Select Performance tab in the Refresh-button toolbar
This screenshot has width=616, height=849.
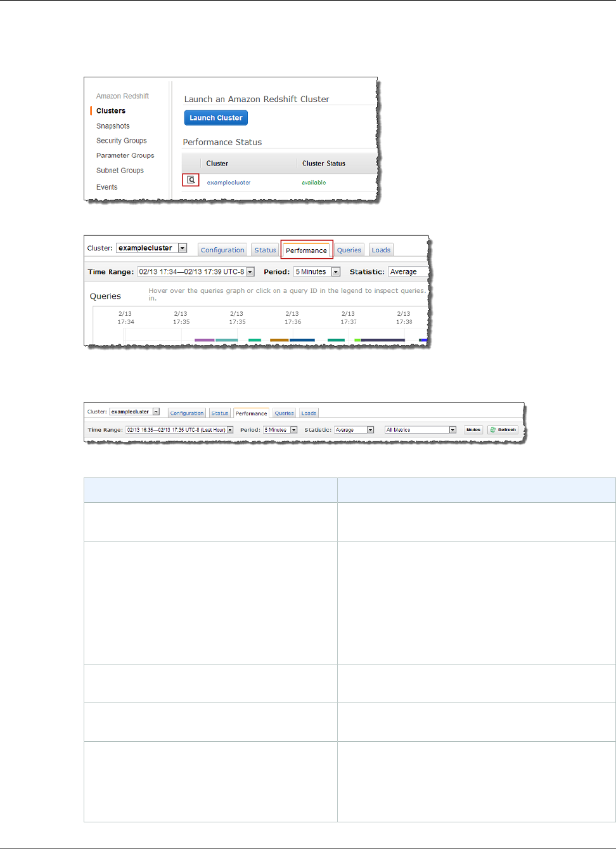(252, 413)
